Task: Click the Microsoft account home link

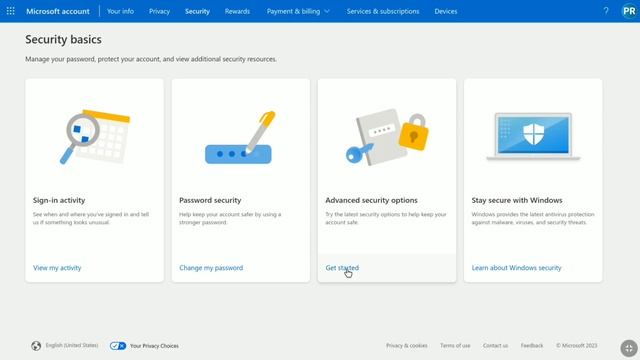Action: [x=58, y=11]
